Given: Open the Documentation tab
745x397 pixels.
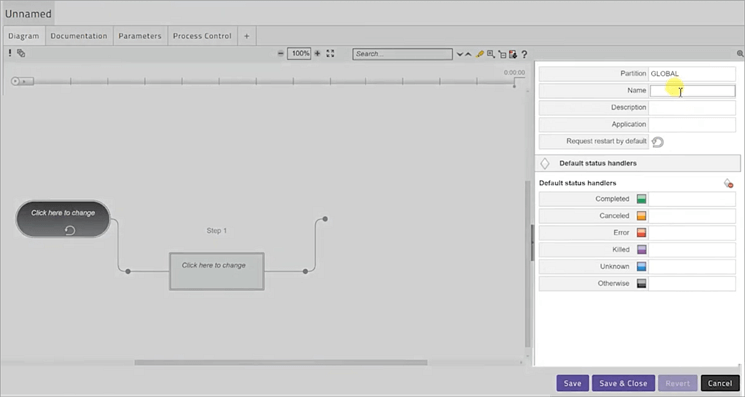Looking at the screenshot, I should click(79, 36).
